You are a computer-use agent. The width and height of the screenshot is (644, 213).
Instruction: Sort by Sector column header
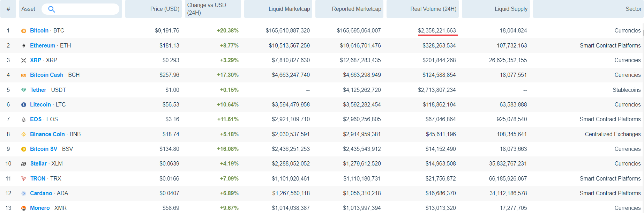pyautogui.click(x=633, y=9)
